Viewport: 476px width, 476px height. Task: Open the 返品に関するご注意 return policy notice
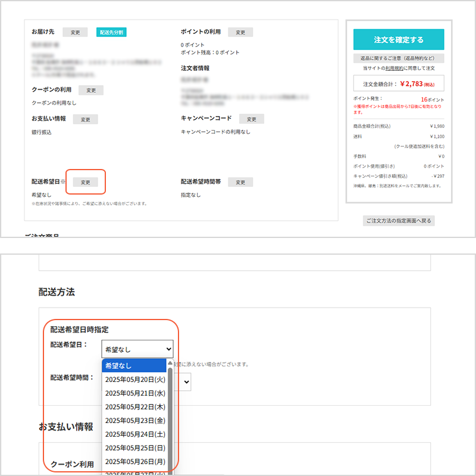[x=398, y=58]
